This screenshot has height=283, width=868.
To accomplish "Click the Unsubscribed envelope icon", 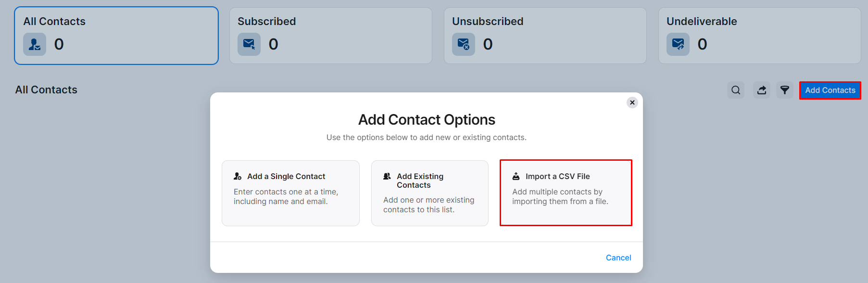I will click(464, 44).
